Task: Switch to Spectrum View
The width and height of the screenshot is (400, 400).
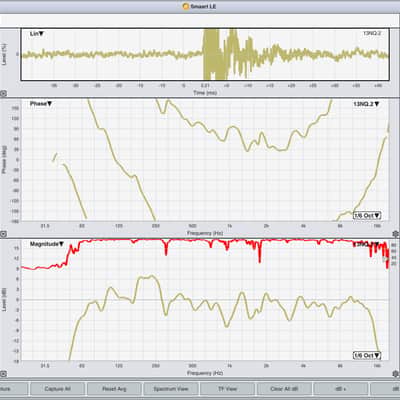Action: coord(171,389)
